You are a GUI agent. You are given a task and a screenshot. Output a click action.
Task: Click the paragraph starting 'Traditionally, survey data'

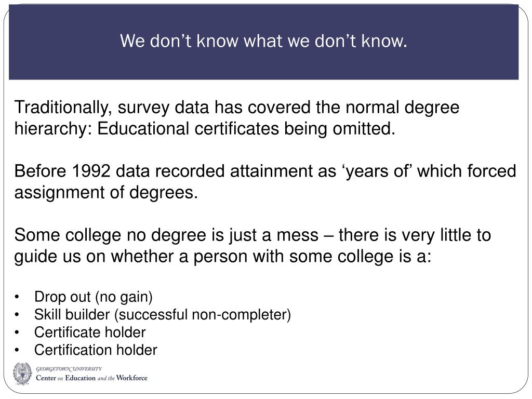(x=237, y=118)
